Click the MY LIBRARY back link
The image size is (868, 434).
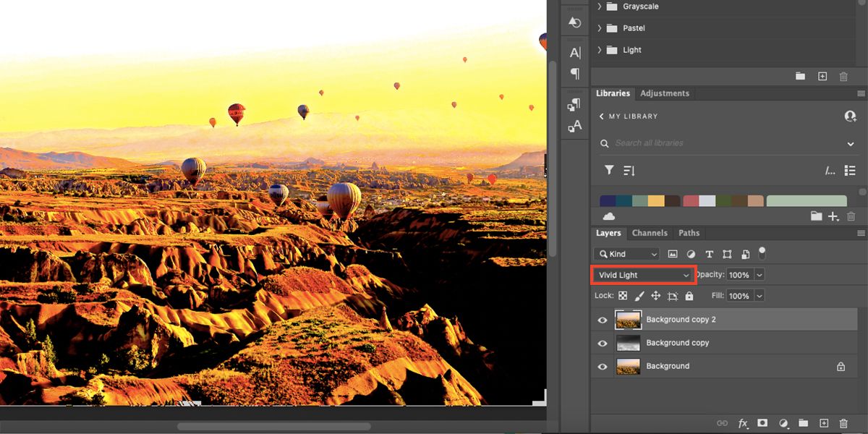coord(628,116)
